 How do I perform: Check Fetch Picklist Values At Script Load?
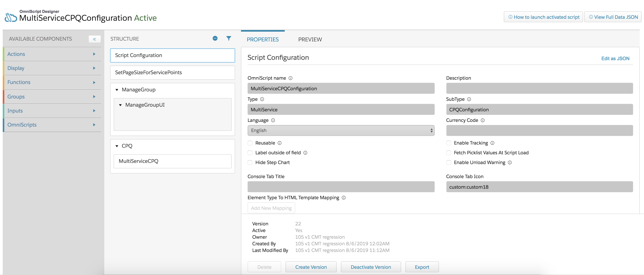(x=449, y=153)
